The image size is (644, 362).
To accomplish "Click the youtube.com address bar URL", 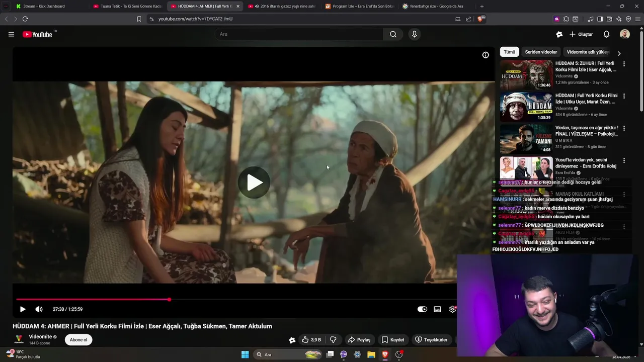I will click(196, 19).
